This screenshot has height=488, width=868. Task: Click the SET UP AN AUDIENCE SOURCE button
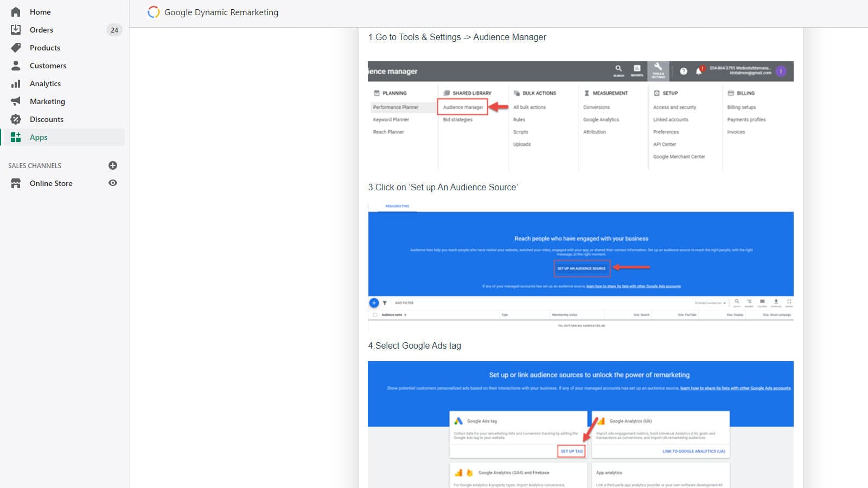pos(582,267)
